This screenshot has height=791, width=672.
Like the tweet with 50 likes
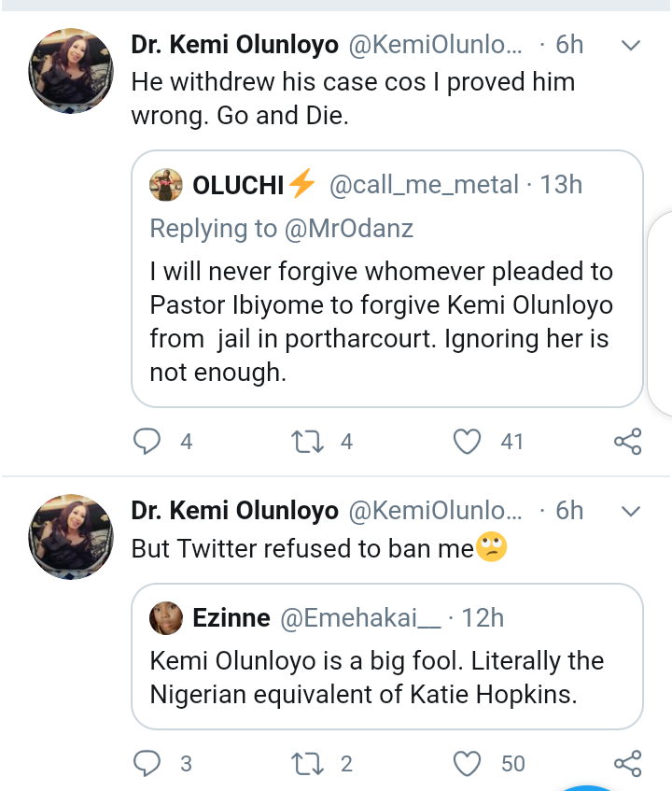467,763
